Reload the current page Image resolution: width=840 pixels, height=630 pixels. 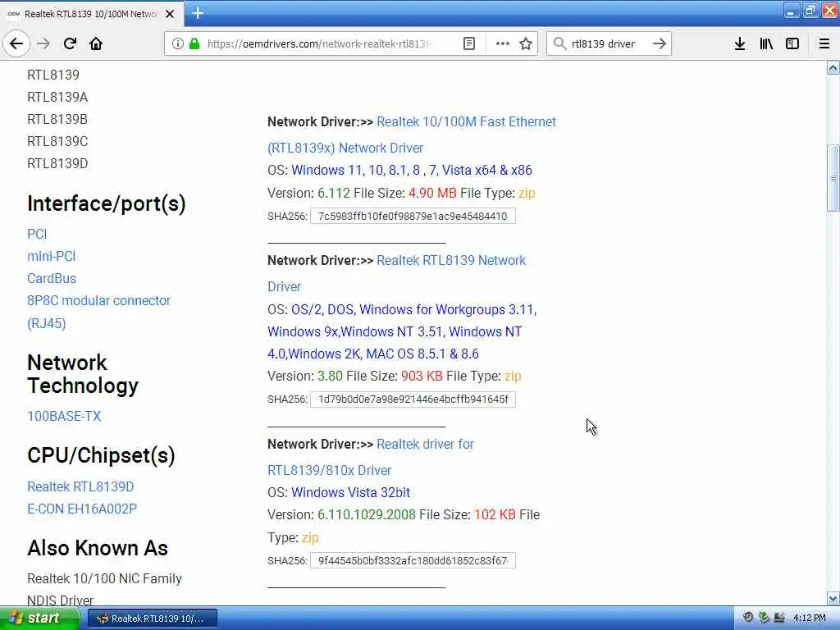(71, 43)
